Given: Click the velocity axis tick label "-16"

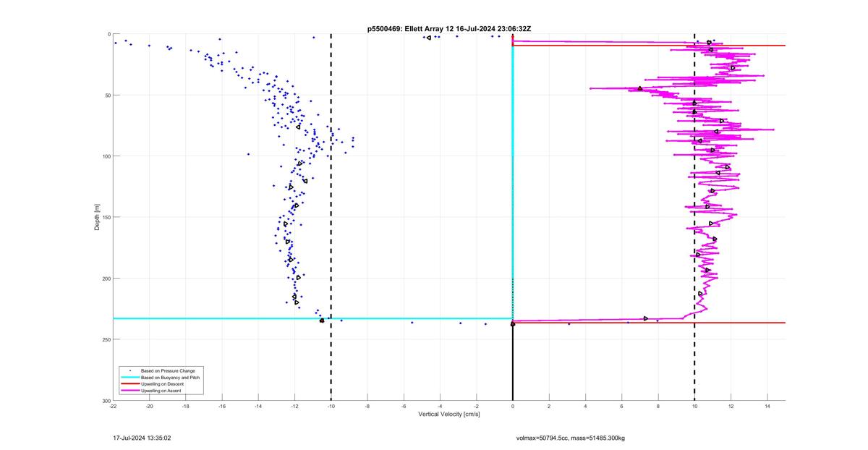Looking at the screenshot, I should click(x=222, y=407).
